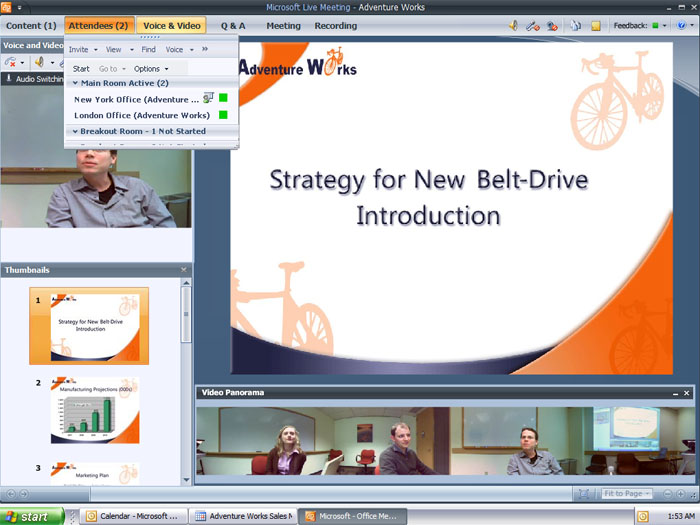Click presenter icon beside New York Office

click(x=208, y=98)
